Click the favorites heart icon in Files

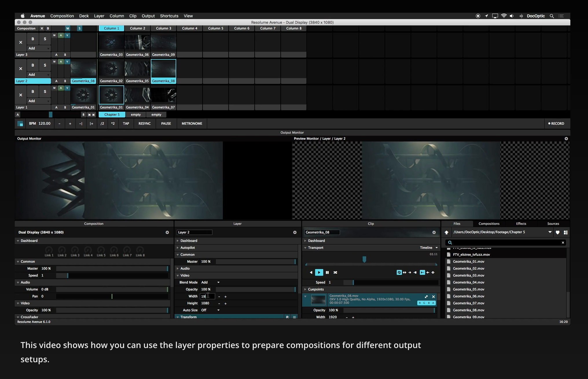pyautogui.click(x=558, y=232)
